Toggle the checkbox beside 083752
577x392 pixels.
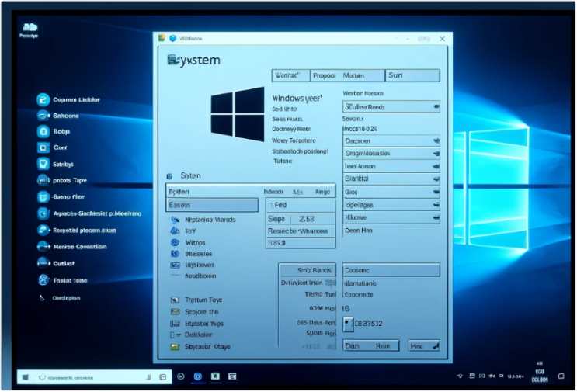[x=348, y=324]
